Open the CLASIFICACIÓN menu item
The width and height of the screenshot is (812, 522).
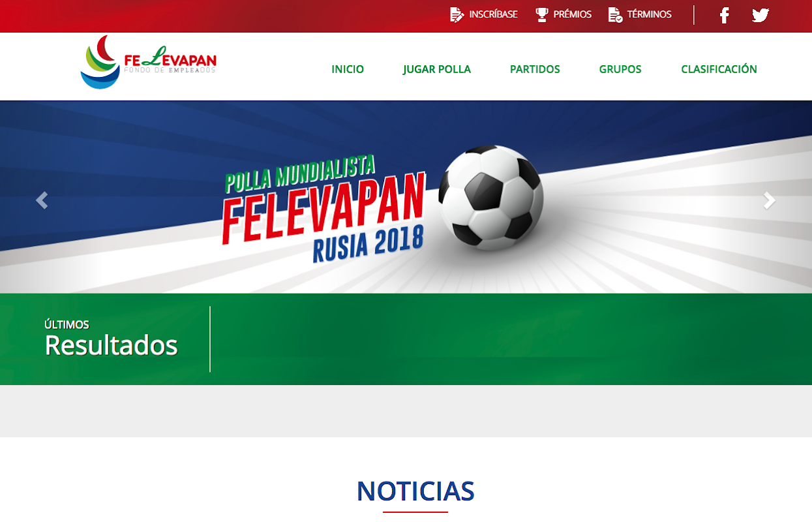(719, 69)
